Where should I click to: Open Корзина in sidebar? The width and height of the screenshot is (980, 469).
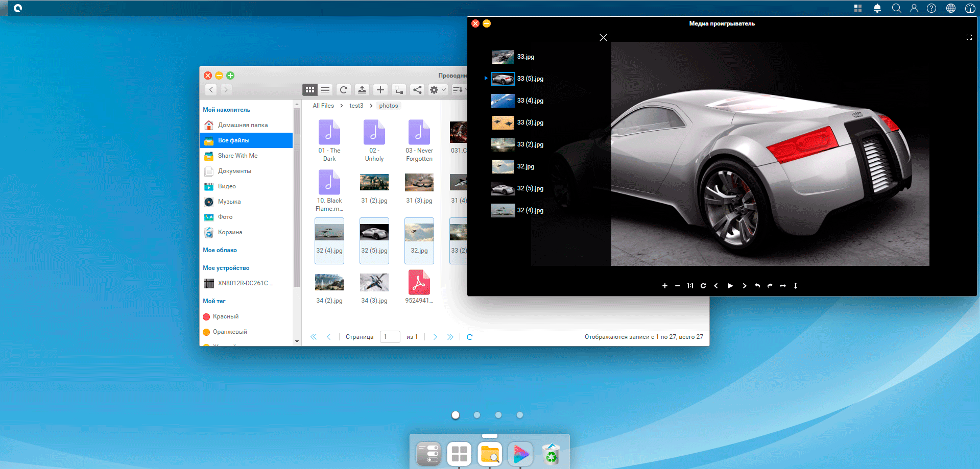click(246, 232)
